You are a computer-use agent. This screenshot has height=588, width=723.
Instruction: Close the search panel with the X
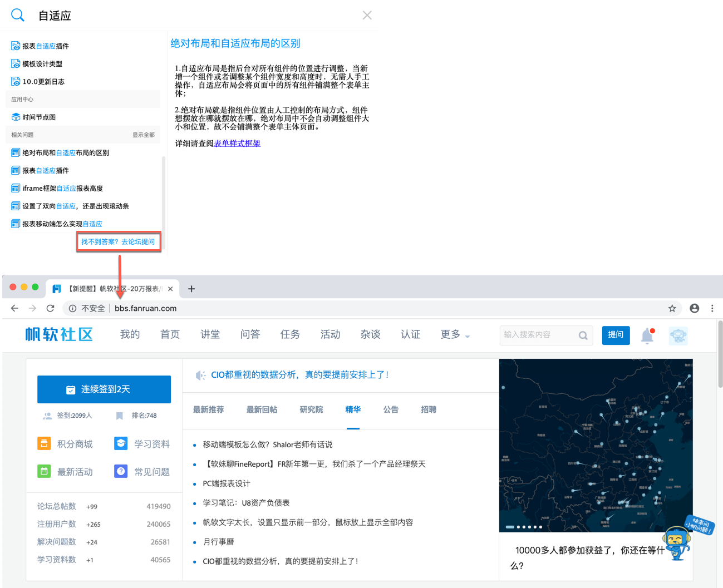click(367, 15)
